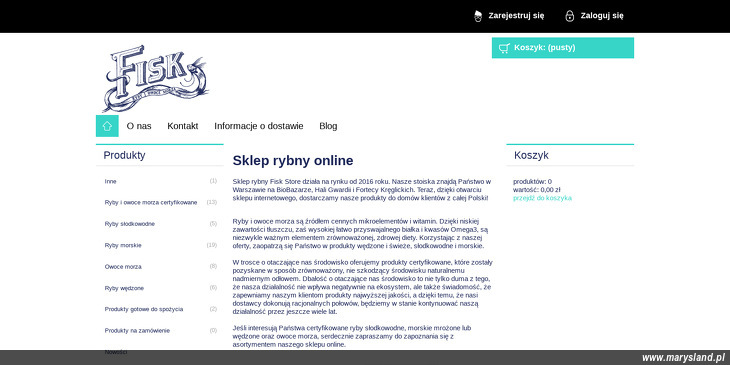Click the (13) count beside certyfikowane category

[212, 202]
